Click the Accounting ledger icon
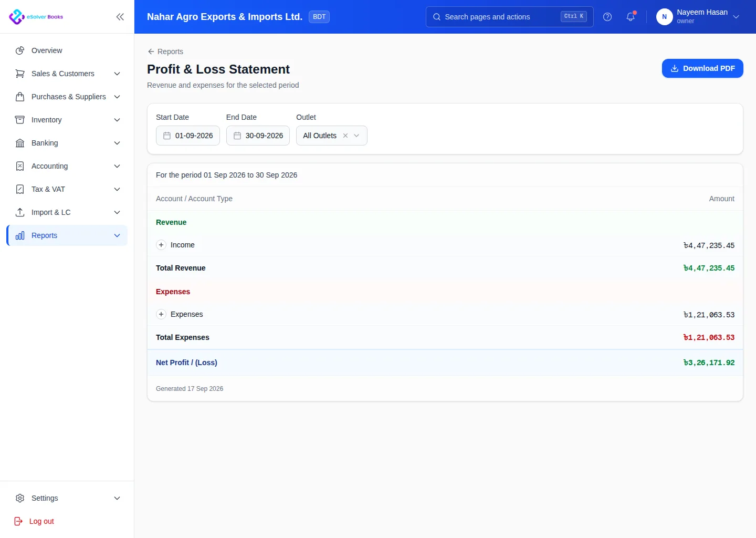This screenshot has width=756, height=538. 20,166
